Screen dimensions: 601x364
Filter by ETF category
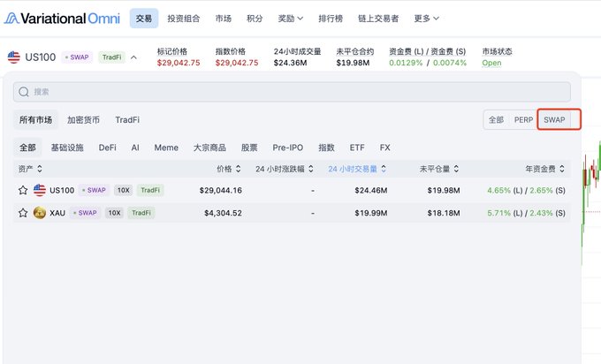click(x=357, y=148)
